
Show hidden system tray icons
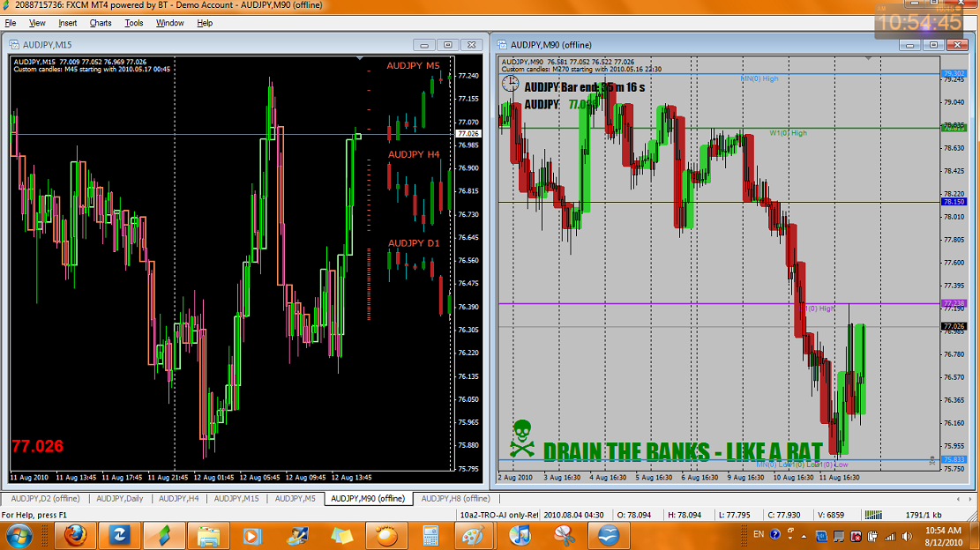[x=804, y=536]
